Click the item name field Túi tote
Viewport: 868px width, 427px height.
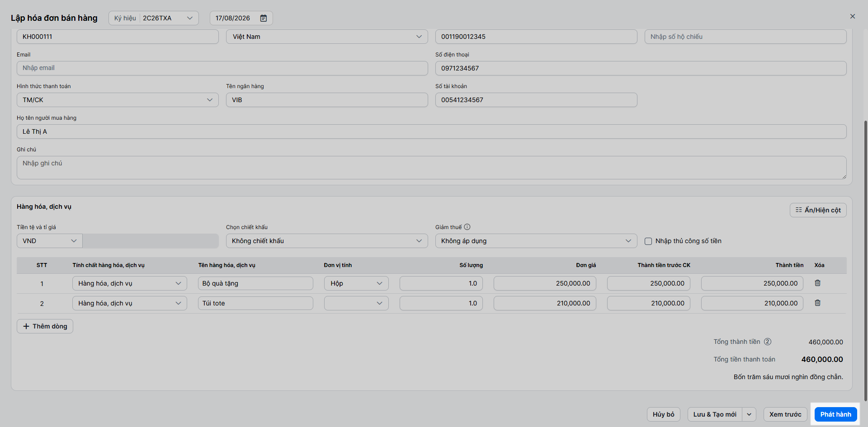[x=255, y=303]
